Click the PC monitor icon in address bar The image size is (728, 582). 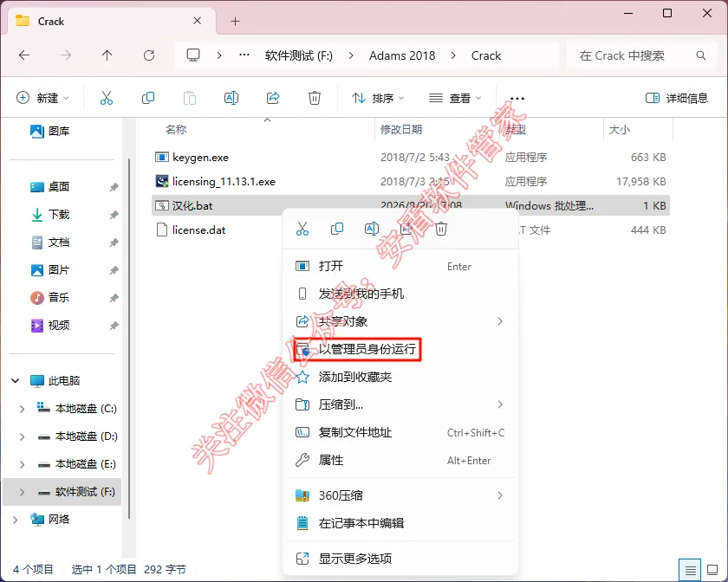tap(193, 55)
